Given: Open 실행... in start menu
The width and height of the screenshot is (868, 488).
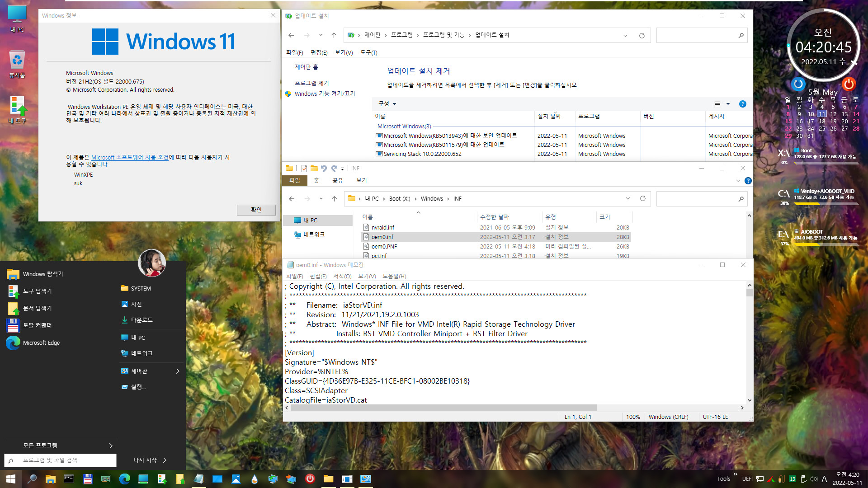Looking at the screenshot, I should tap(134, 387).
